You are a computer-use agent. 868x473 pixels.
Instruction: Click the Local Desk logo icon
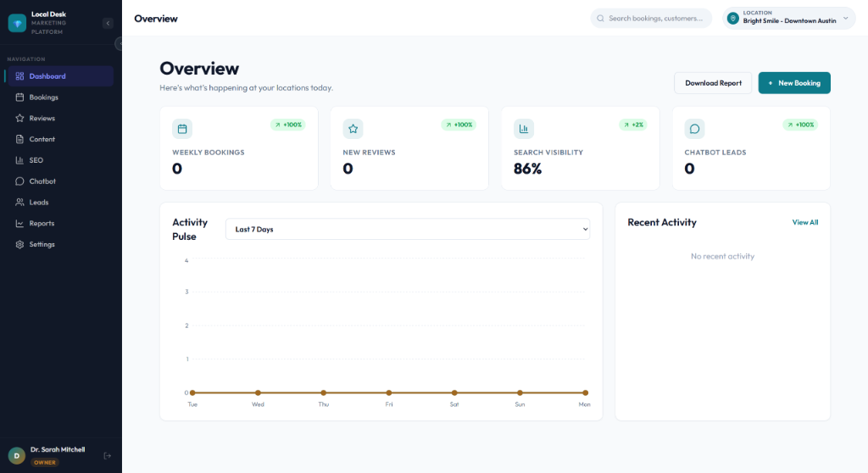pos(17,23)
